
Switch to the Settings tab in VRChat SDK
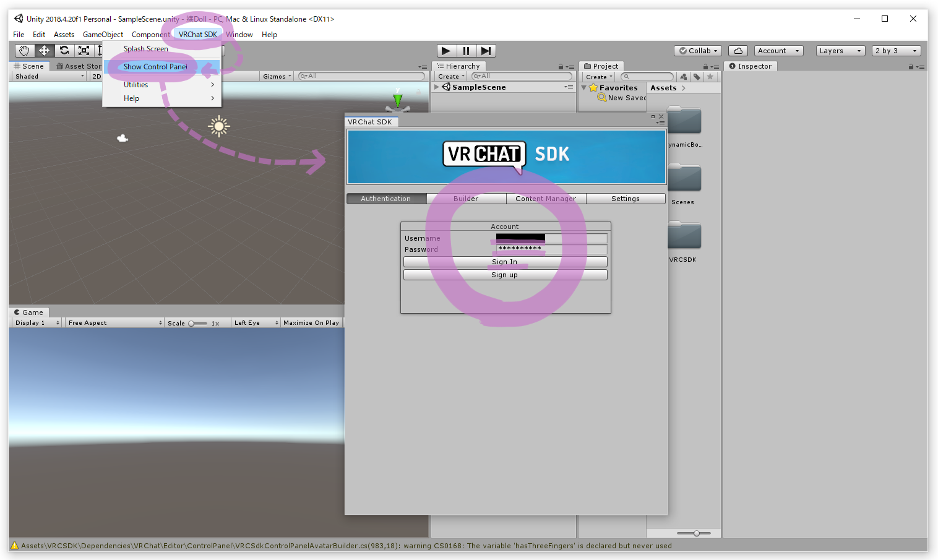coord(626,199)
